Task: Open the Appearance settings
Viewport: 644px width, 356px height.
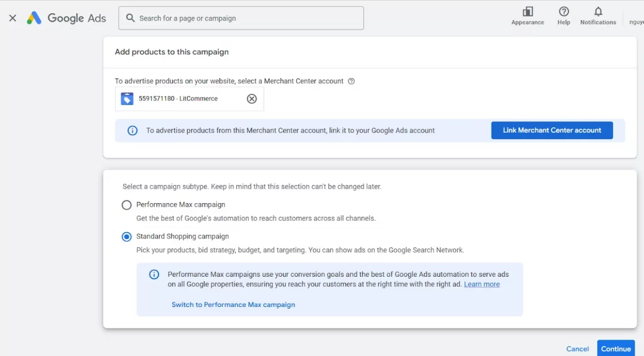Action: 528,16
